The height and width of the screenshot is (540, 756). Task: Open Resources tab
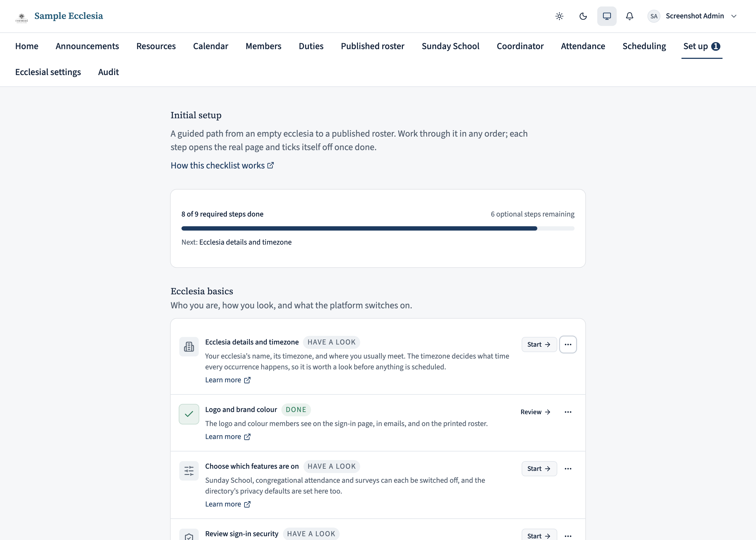pyautogui.click(x=156, y=46)
